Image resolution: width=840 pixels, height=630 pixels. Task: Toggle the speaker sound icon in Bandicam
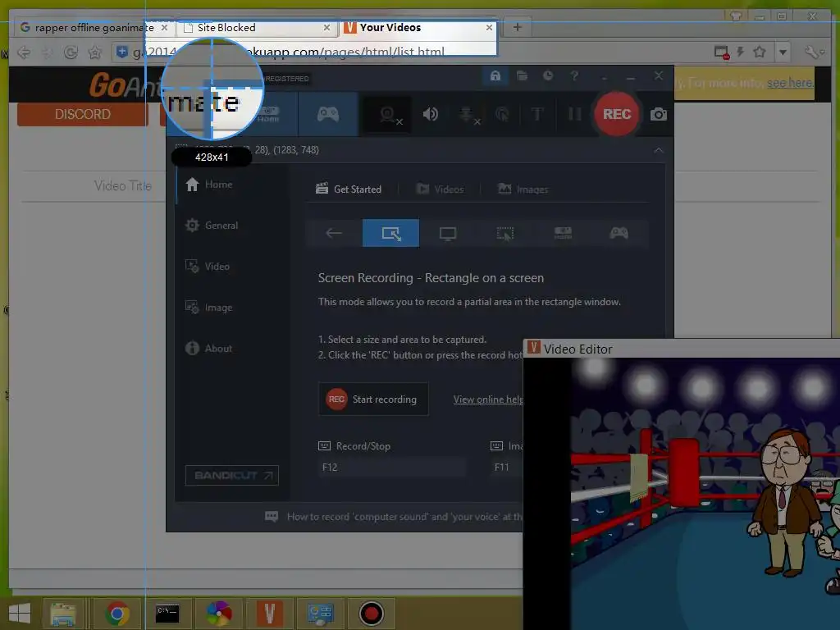(x=430, y=114)
